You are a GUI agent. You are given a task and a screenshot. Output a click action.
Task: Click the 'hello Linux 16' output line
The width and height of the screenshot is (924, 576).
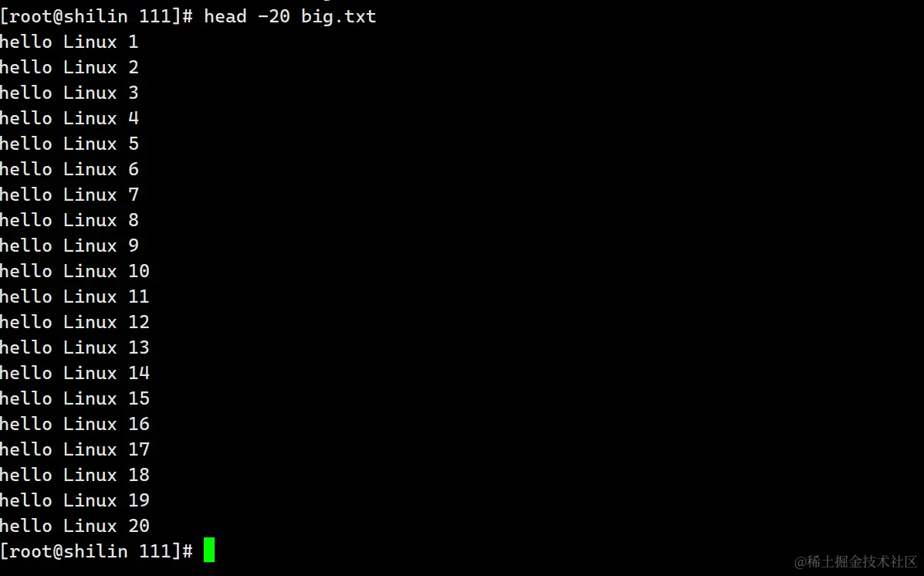(x=75, y=423)
